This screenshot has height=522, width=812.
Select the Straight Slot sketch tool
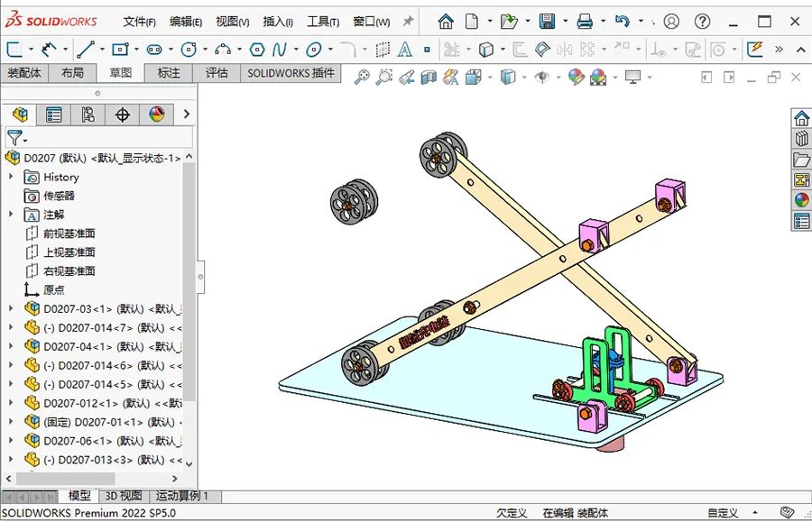154,50
